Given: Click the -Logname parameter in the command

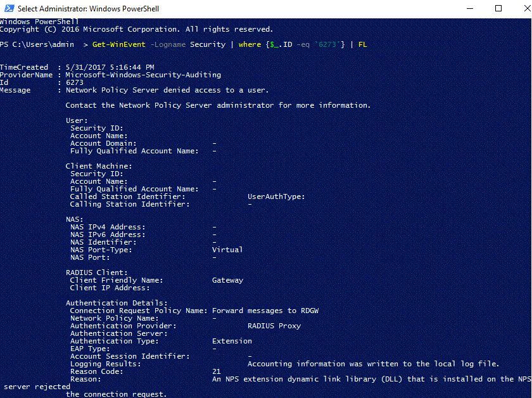Looking at the screenshot, I should point(170,44).
